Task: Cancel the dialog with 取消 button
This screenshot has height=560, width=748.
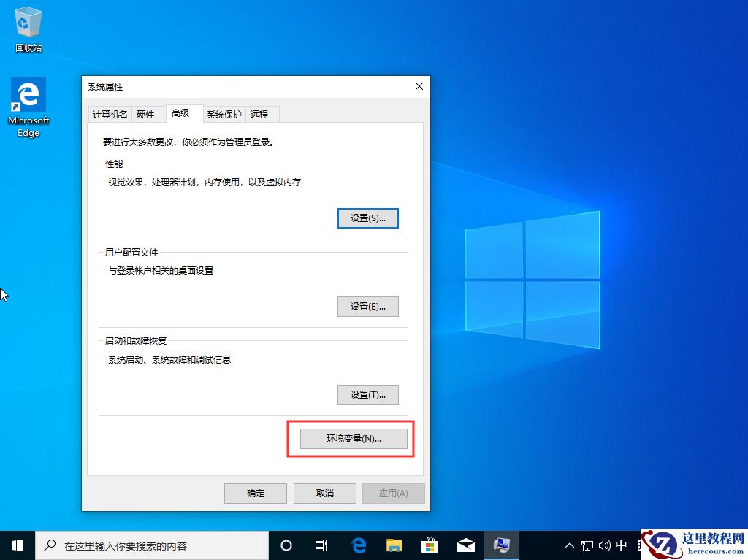Action: [324, 493]
